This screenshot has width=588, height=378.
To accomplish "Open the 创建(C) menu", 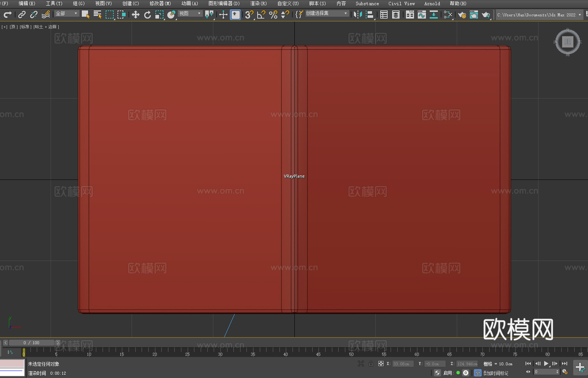I will point(131,3).
